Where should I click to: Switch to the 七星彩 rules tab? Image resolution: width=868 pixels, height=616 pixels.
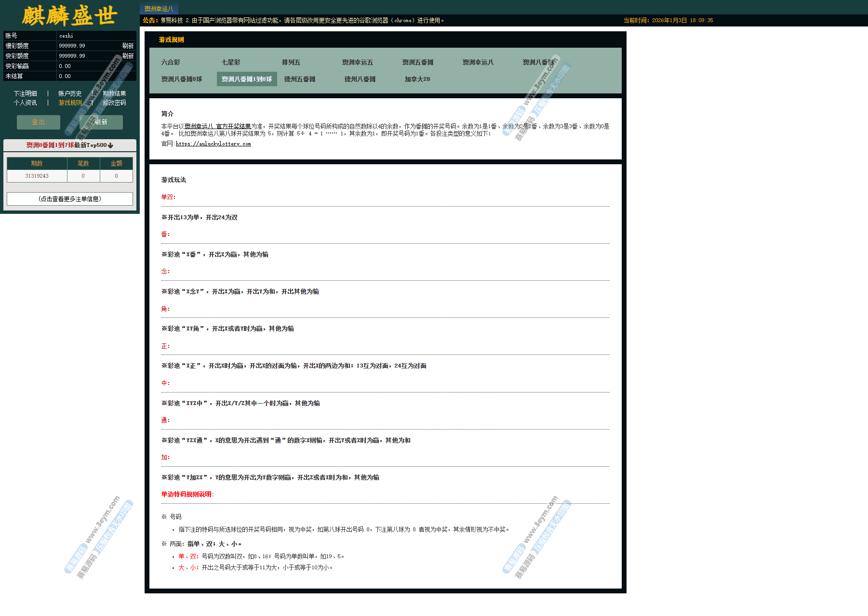point(231,63)
